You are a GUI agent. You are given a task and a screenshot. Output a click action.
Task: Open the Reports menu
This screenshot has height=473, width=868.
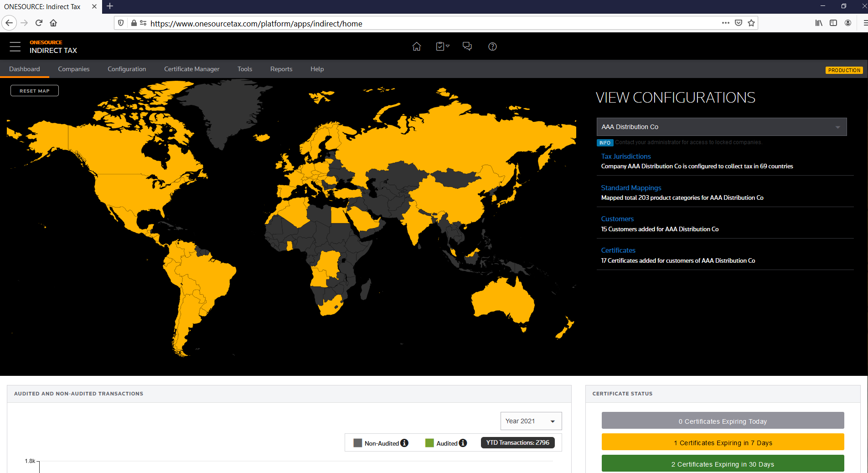coord(281,69)
